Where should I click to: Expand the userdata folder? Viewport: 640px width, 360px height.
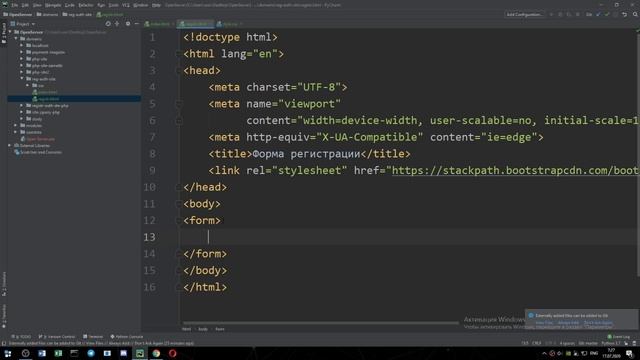[x=16, y=132]
